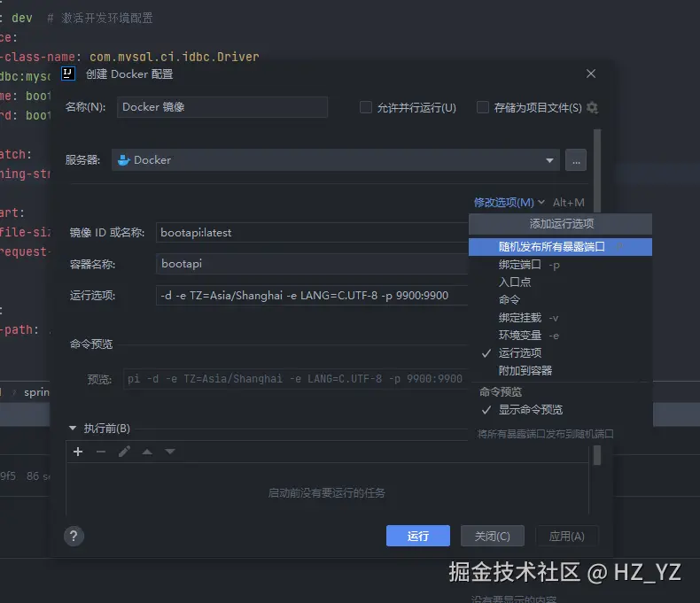Image resolution: width=700 pixels, height=603 pixels.
Task: Close the 创建 Docker 配置 dialog
Action: 591,73
